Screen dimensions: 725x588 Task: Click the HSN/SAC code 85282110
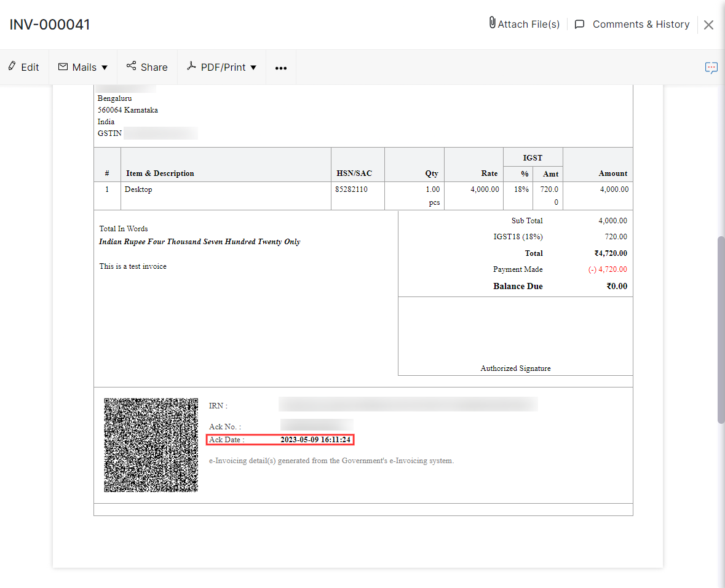351,189
